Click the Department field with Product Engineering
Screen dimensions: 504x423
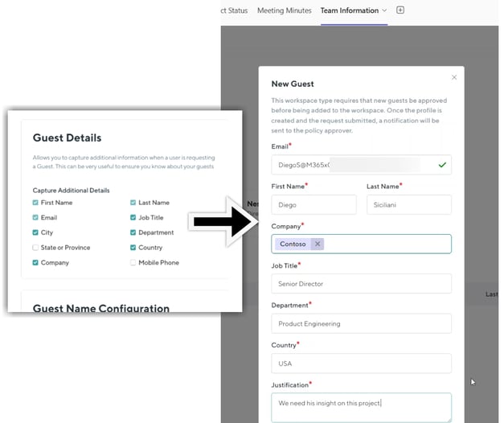361,323
